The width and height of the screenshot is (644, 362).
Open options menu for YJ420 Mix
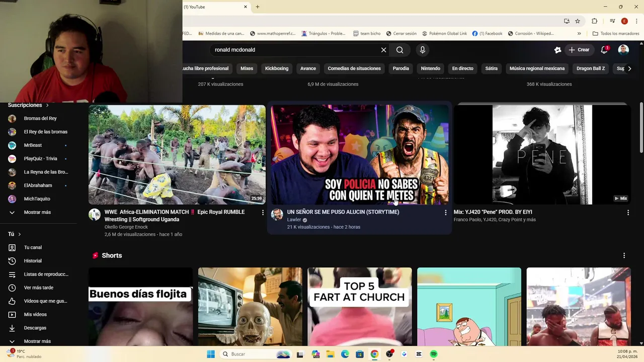(x=628, y=213)
